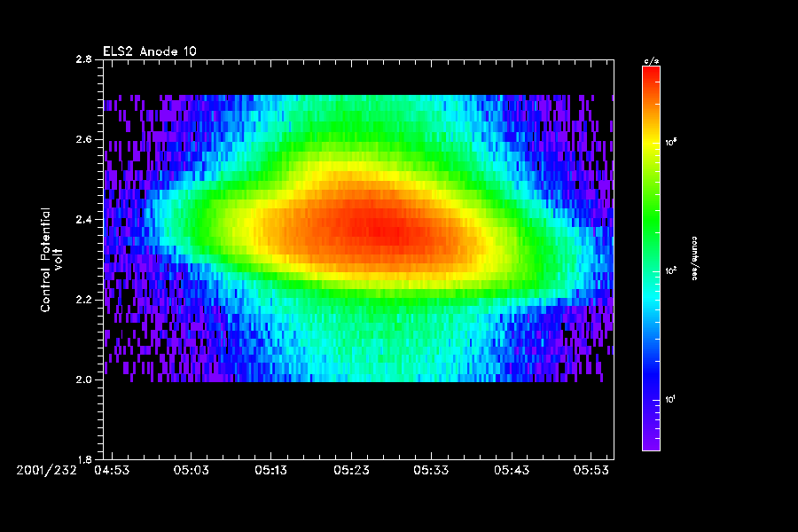Click the 05:13 time tick label
Viewport: 798px width, 532px height.
point(271,471)
